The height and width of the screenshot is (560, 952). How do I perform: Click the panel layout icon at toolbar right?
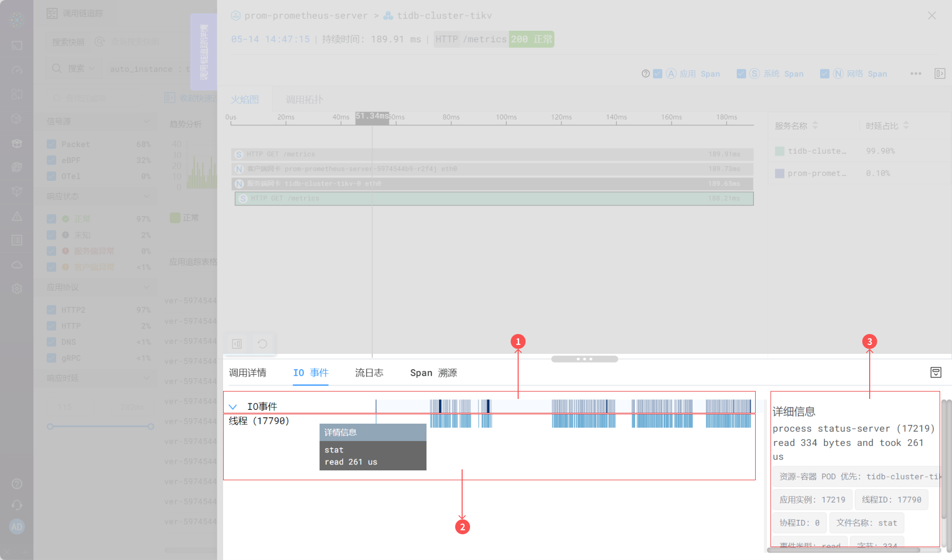click(x=939, y=74)
